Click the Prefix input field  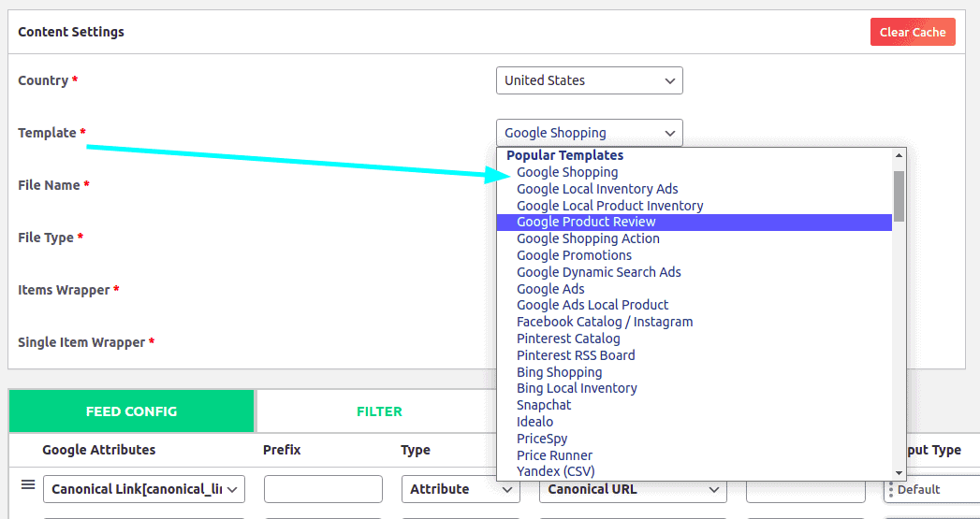tap(323, 489)
